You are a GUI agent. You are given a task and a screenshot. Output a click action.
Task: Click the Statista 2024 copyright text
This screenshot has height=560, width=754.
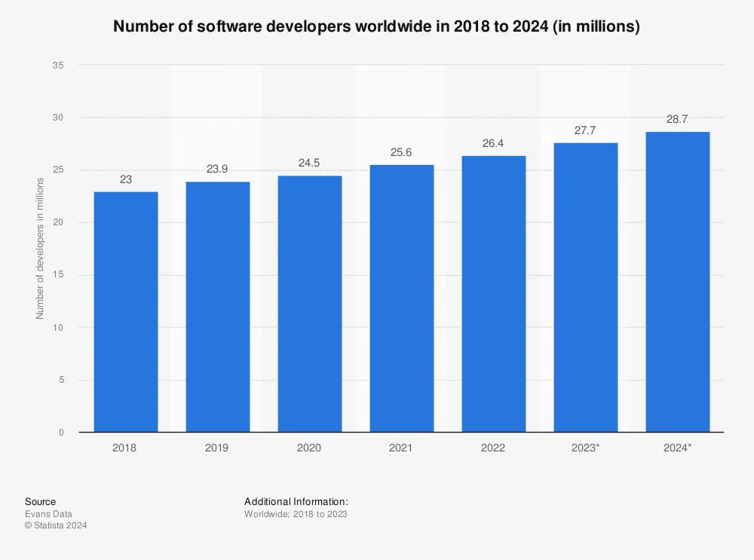click(x=56, y=525)
